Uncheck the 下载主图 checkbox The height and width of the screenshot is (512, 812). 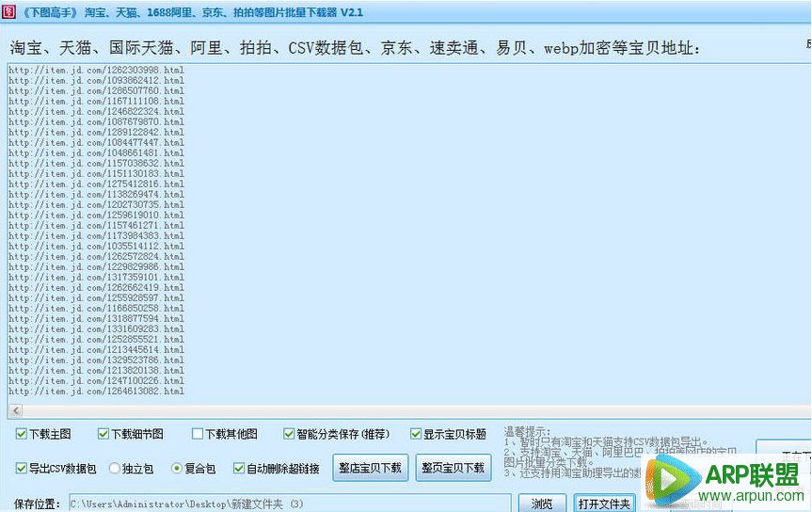pyautogui.click(x=22, y=434)
